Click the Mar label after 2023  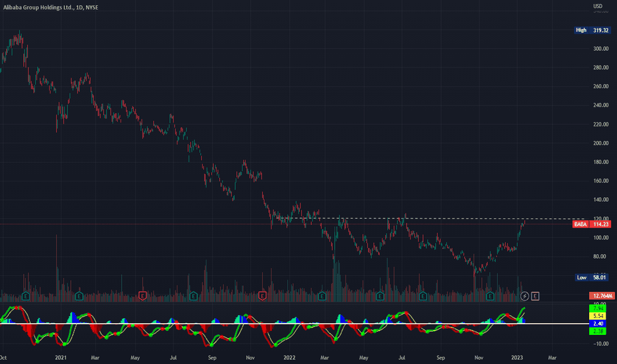click(x=552, y=357)
